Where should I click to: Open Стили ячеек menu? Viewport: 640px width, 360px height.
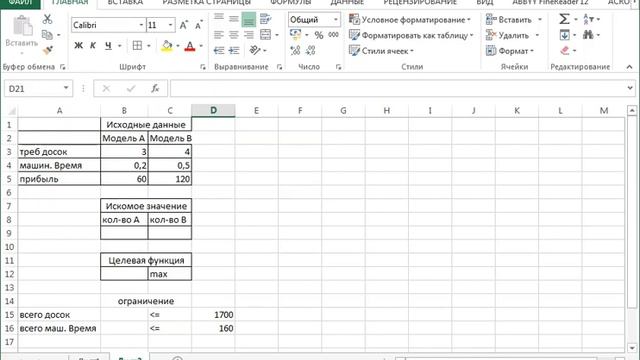click(381, 51)
